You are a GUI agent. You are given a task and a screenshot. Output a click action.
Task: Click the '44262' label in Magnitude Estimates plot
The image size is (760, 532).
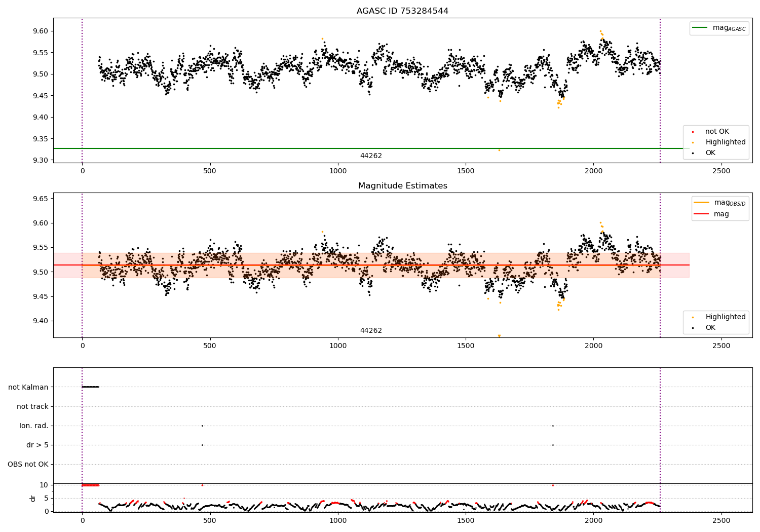[371, 331]
